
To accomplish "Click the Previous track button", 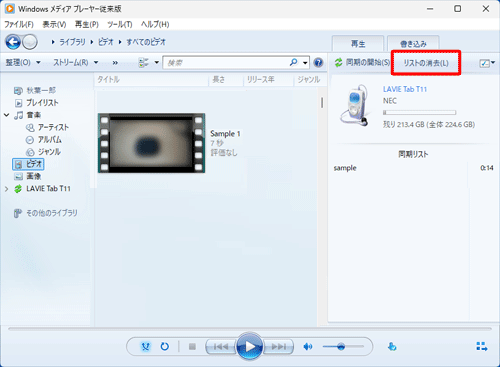I will [221, 347].
